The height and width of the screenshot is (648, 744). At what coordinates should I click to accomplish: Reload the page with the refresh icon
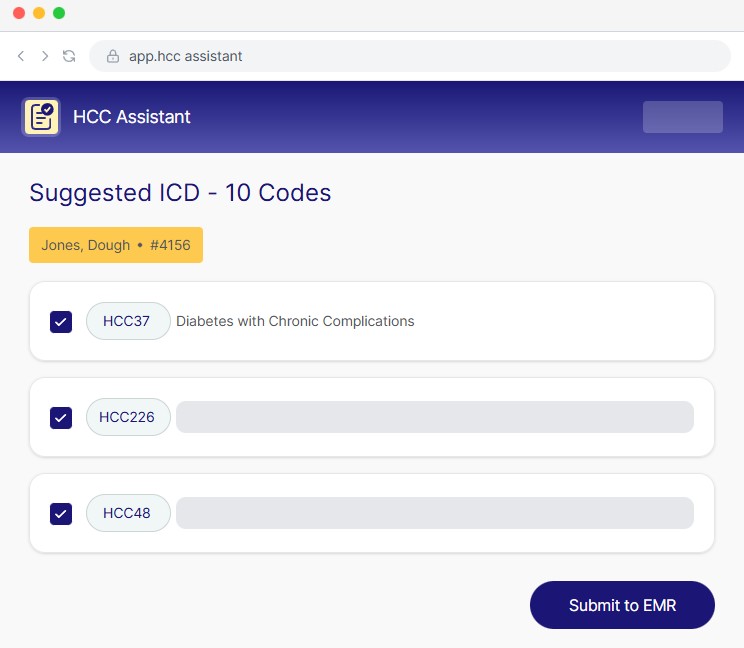click(x=69, y=56)
